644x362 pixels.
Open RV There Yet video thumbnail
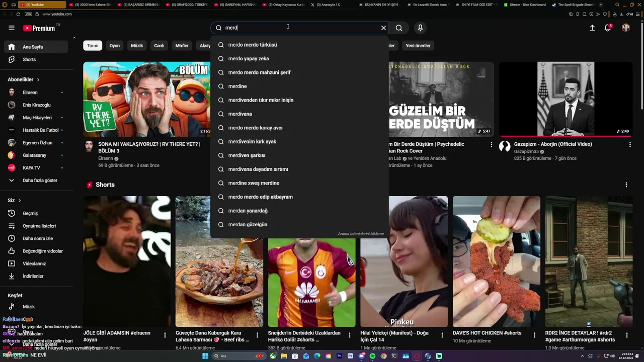tap(146, 99)
